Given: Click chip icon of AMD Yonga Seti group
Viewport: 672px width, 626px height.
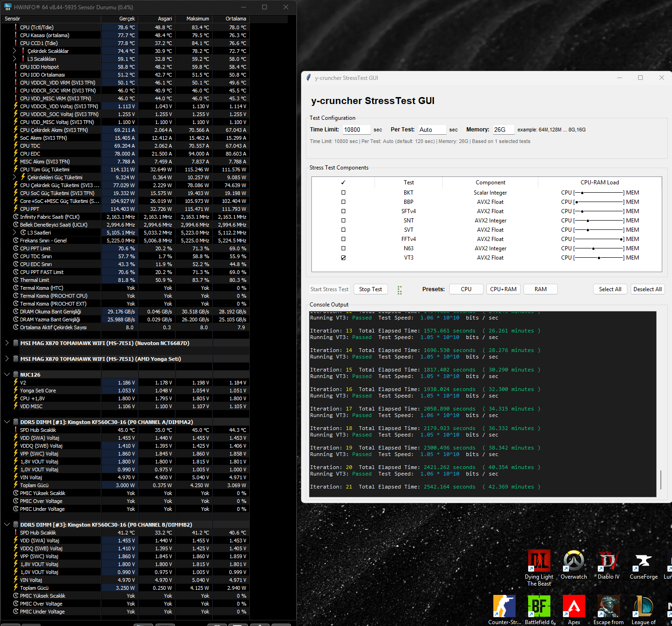Looking at the screenshot, I should (x=16, y=359).
